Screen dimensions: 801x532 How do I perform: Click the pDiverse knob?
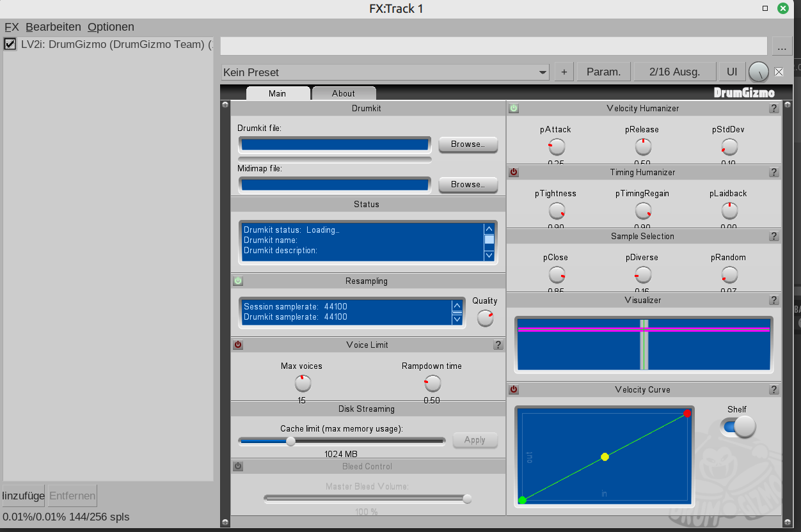tap(643, 275)
